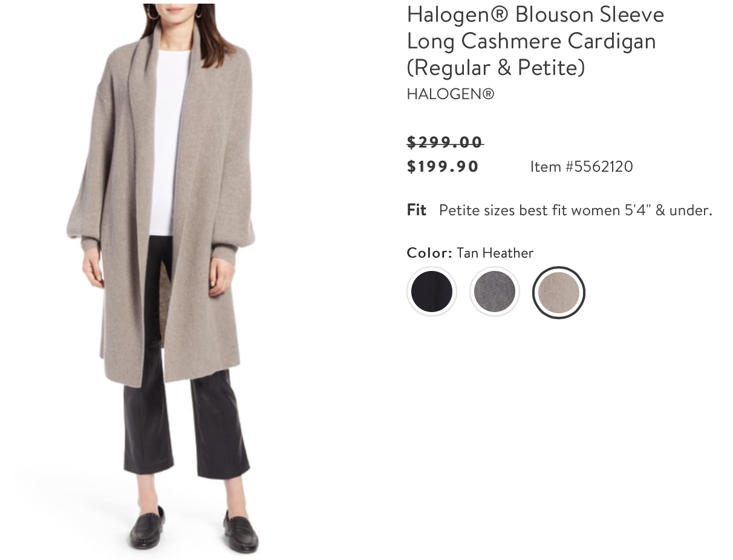Select the black color swatch

pos(432,292)
